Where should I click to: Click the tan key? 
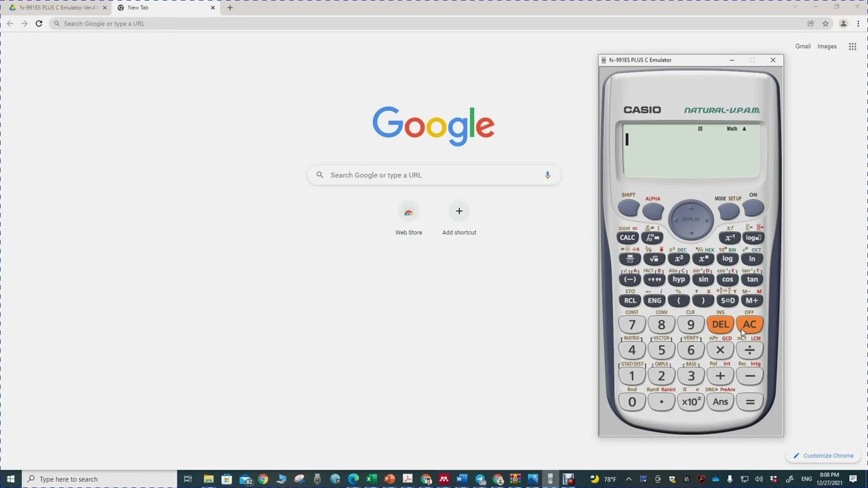click(752, 279)
